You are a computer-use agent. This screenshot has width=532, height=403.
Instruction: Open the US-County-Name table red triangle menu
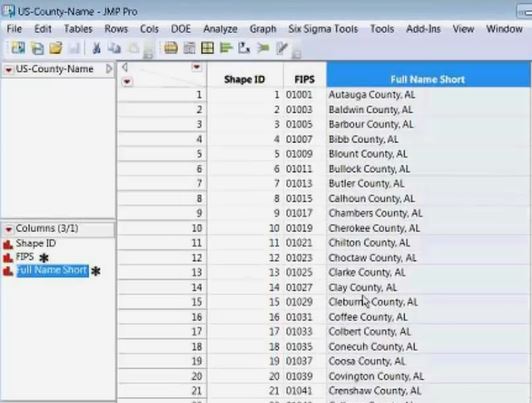pyautogui.click(x=8, y=70)
